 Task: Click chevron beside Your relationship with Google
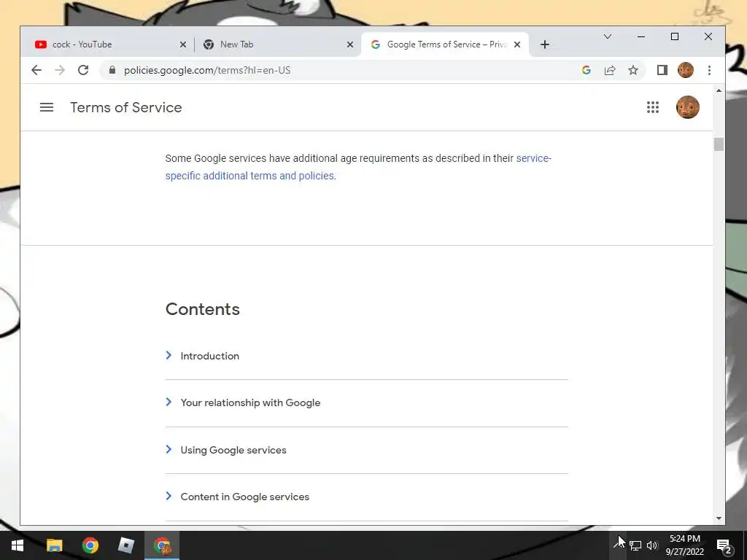[169, 402]
